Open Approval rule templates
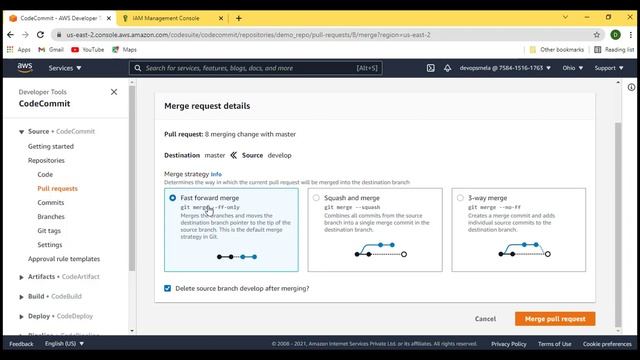Image resolution: width=640 pixels, height=360 pixels. [x=64, y=259]
